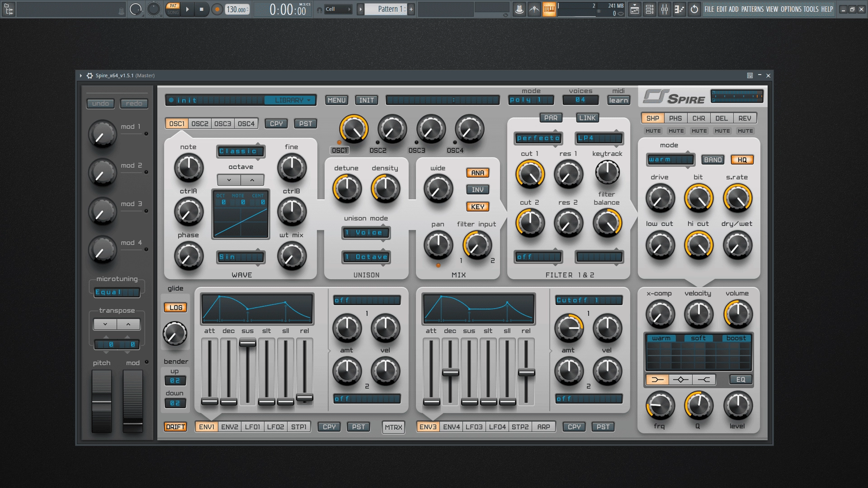Click the filter cut 1 knob
Screen dimensions: 868x488
[530, 174]
